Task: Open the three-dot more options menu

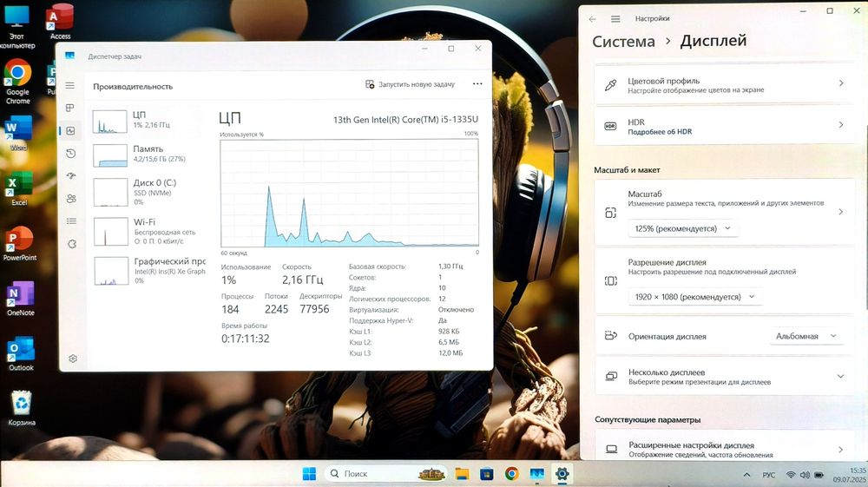Action: tap(477, 83)
